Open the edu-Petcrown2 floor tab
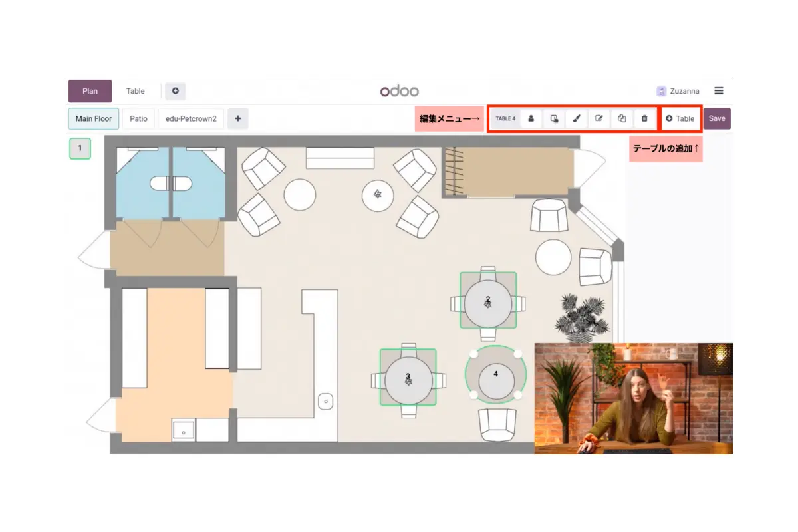 (x=191, y=119)
